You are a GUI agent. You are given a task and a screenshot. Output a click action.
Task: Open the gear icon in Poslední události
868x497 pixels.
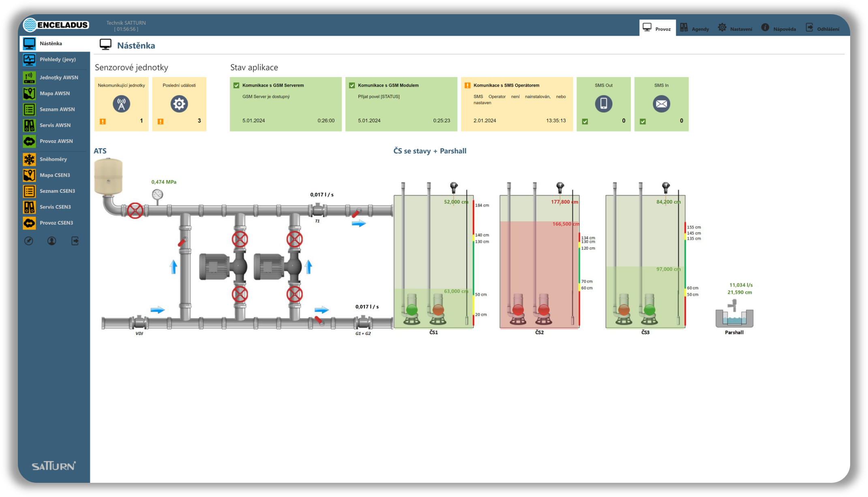click(x=179, y=104)
